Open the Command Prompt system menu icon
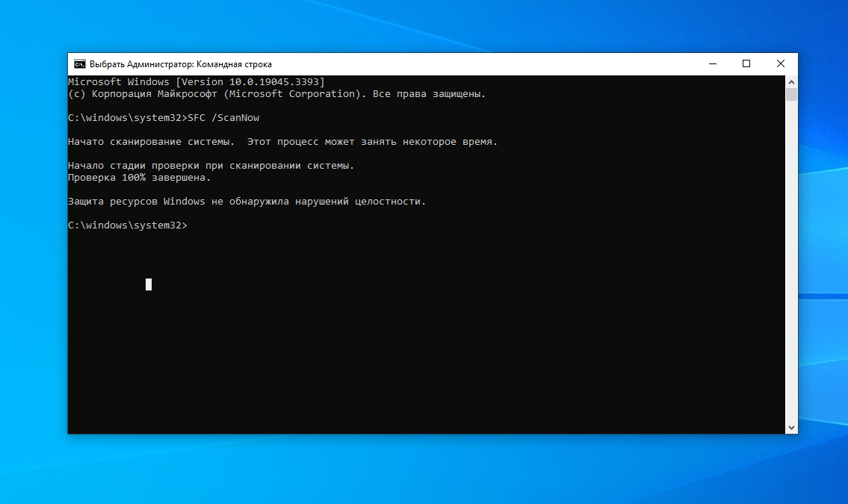 pyautogui.click(x=79, y=64)
